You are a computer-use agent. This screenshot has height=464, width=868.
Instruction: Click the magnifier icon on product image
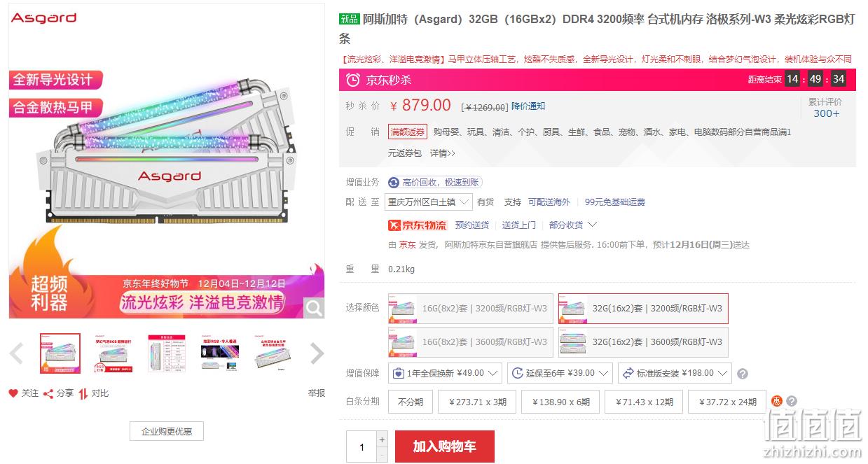315,307
